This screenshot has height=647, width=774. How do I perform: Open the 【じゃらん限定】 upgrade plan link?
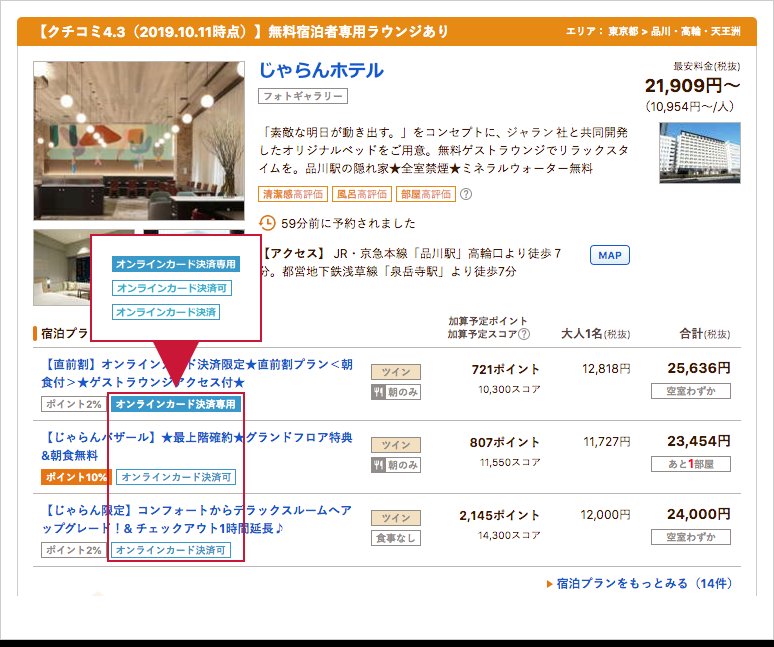(x=197, y=519)
